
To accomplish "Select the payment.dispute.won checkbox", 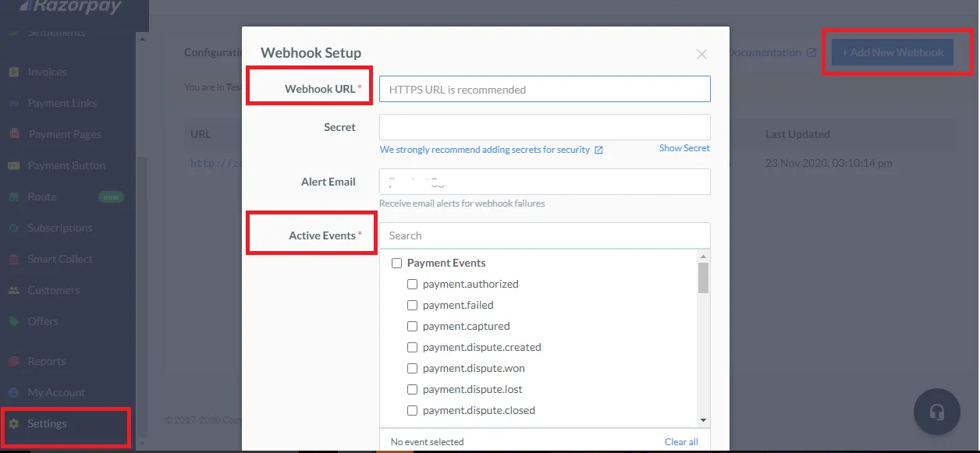I will pos(413,369).
